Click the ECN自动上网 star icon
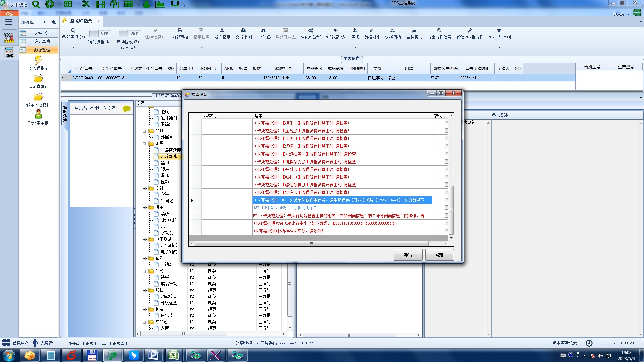The width and height of the screenshot is (644, 362). click(499, 31)
